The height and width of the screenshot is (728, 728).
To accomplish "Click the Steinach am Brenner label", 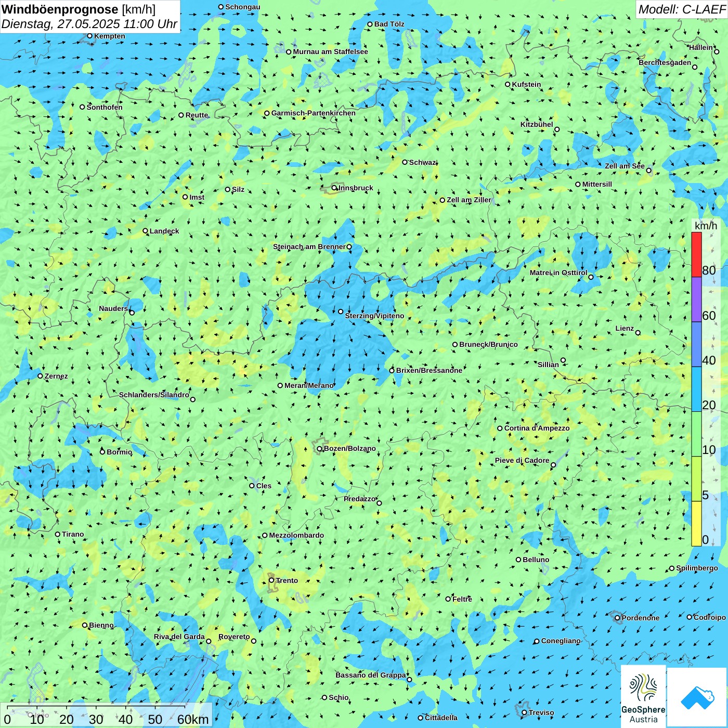I will click(x=309, y=246).
